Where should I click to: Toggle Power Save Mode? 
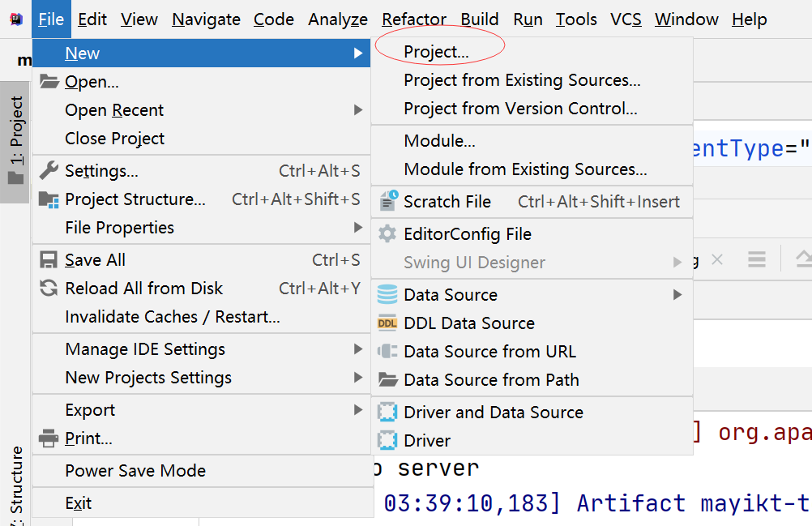(x=135, y=470)
